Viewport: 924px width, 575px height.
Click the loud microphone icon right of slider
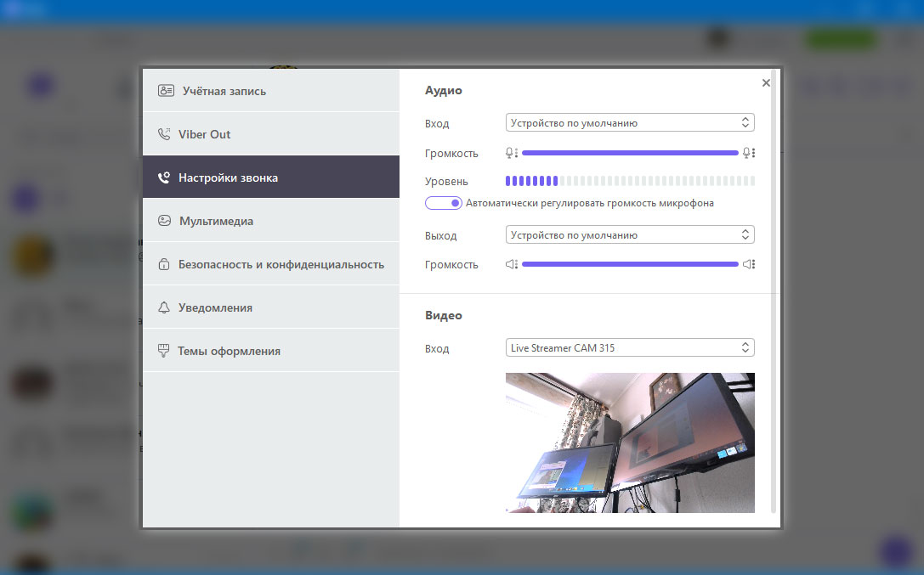748,153
